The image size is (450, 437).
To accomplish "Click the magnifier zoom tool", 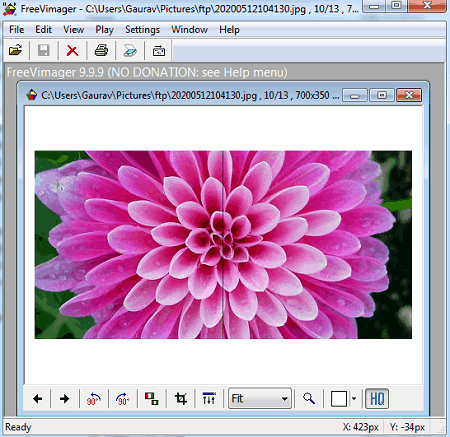I will (309, 399).
